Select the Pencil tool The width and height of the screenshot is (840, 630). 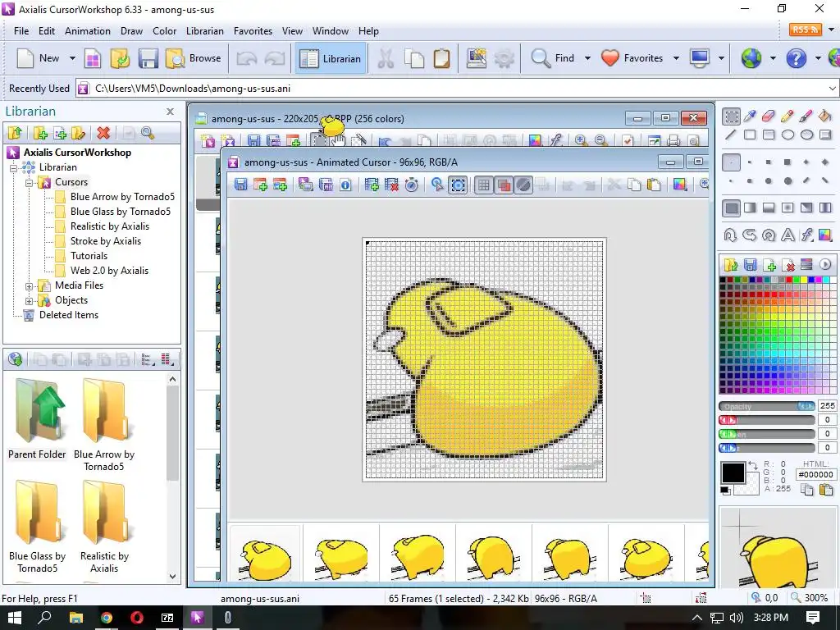point(787,116)
